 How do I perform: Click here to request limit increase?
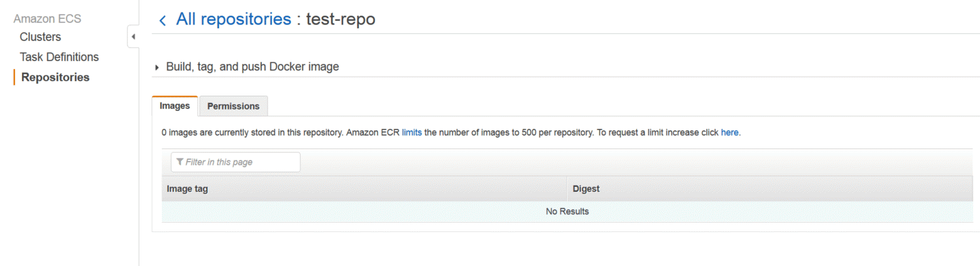point(729,133)
